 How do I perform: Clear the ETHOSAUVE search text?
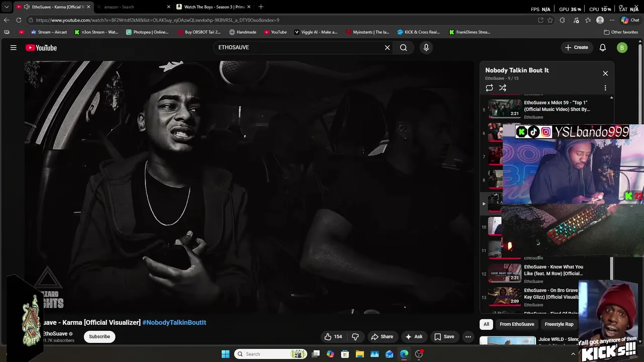tap(387, 47)
